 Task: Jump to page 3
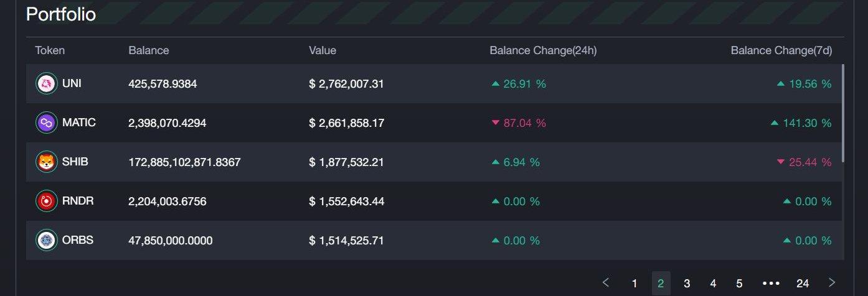687,284
